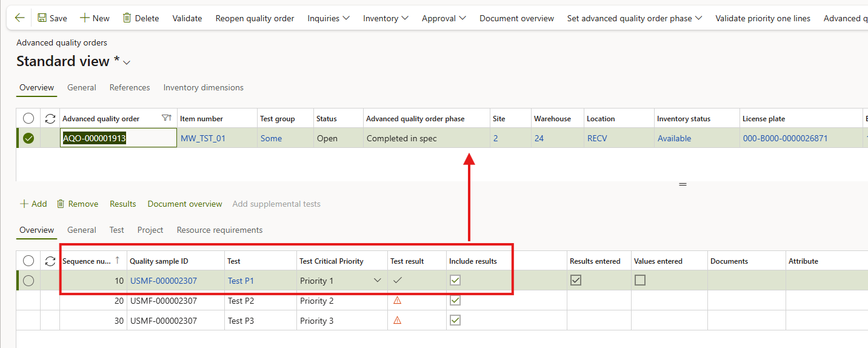Open the MW_TST_01 item number link
This screenshot has width=868, height=348.
(203, 138)
